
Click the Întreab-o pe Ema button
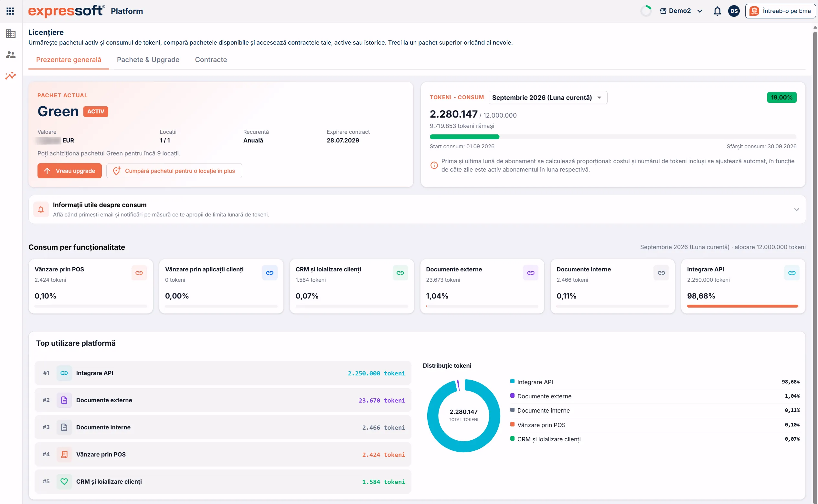click(780, 11)
